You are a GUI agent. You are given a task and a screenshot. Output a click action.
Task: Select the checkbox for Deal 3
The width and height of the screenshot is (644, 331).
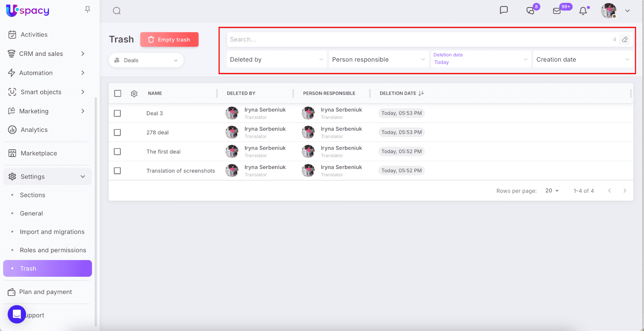click(x=118, y=113)
